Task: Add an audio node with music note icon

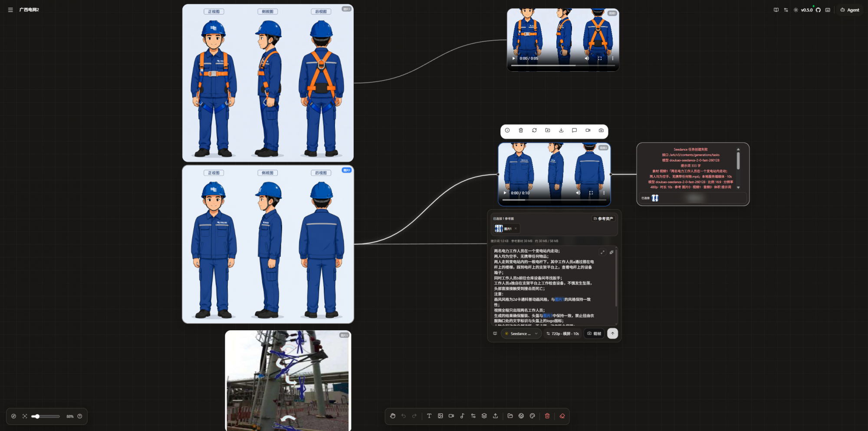Action: [462, 416]
